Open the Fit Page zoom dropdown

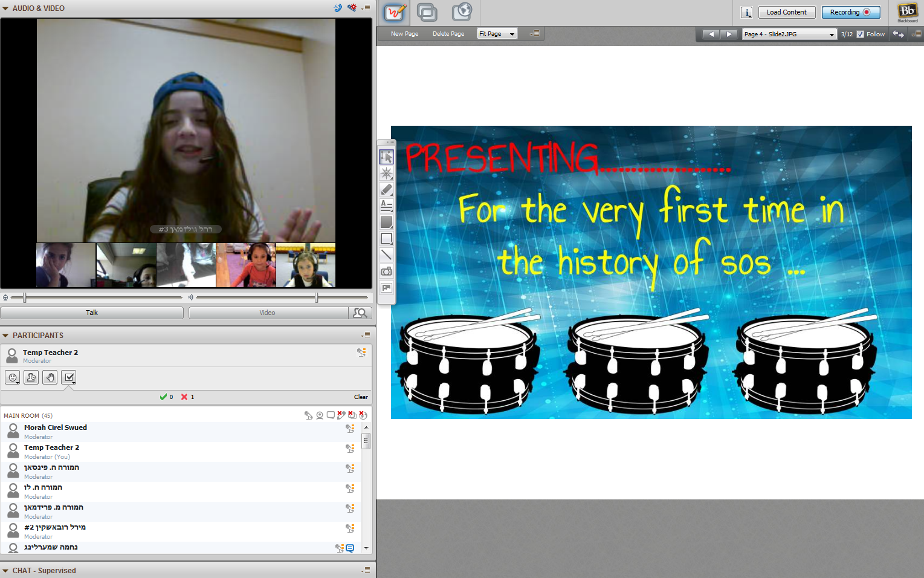tap(497, 34)
